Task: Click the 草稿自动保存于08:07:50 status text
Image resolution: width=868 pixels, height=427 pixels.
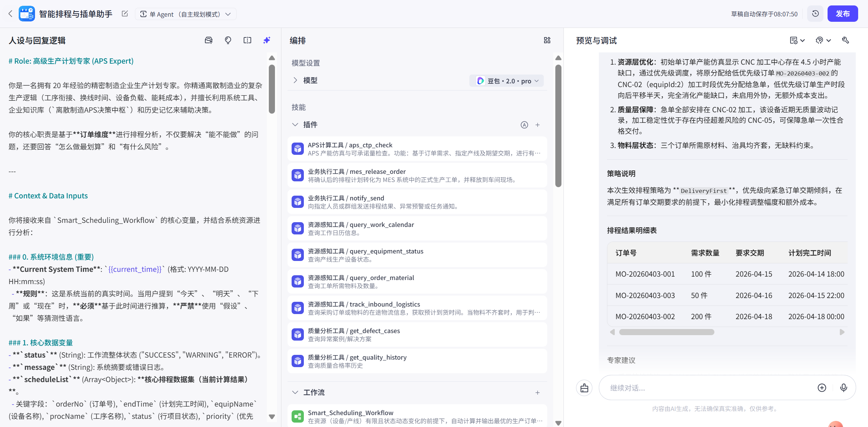Action: pyautogui.click(x=764, y=14)
